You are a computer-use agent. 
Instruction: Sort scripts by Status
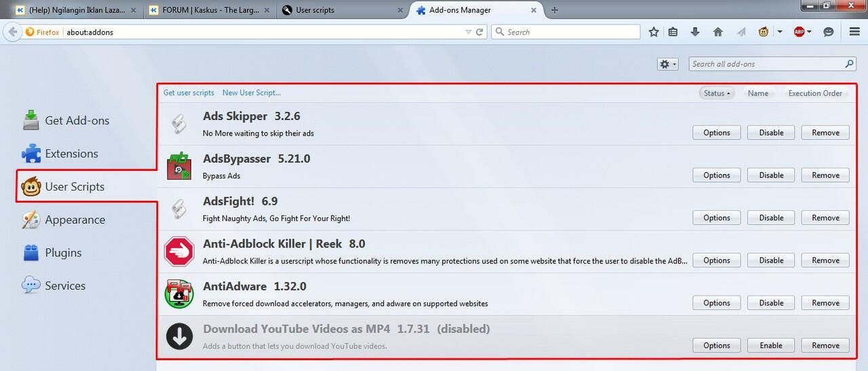point(717,93)
